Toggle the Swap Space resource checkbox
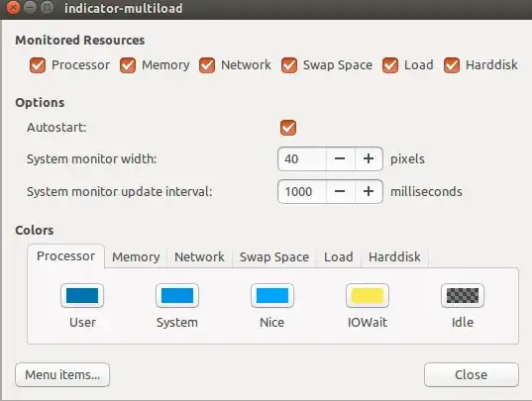 point(289,65)
